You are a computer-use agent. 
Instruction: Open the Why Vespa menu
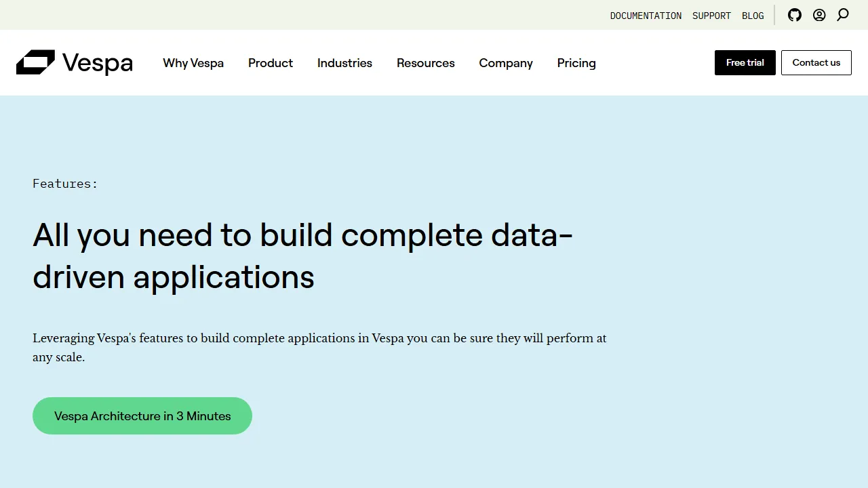point(193,63)
